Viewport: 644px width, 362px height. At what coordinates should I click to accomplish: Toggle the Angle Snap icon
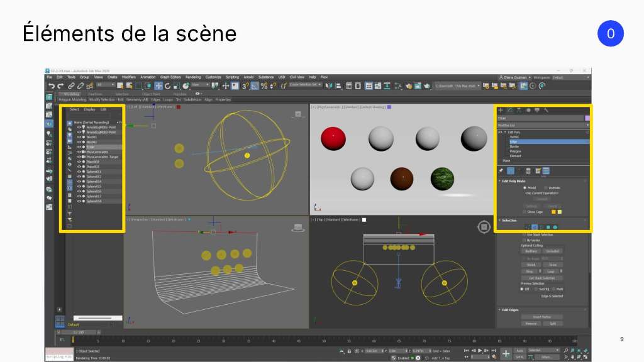point(255,85)
